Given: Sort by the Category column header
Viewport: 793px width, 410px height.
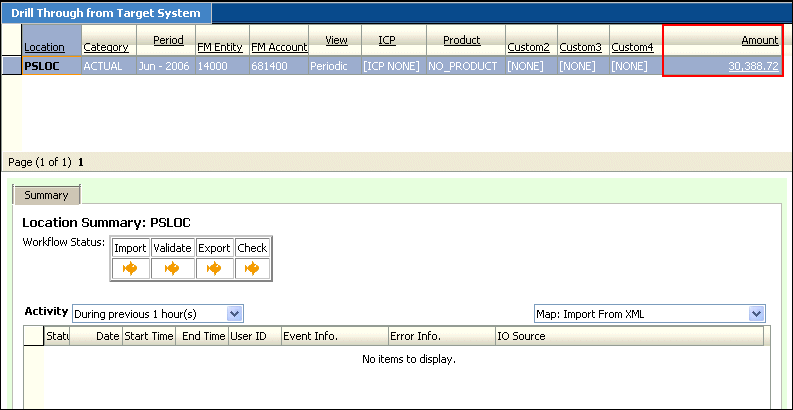Looking at the screenshot, I should pos(106,48).
